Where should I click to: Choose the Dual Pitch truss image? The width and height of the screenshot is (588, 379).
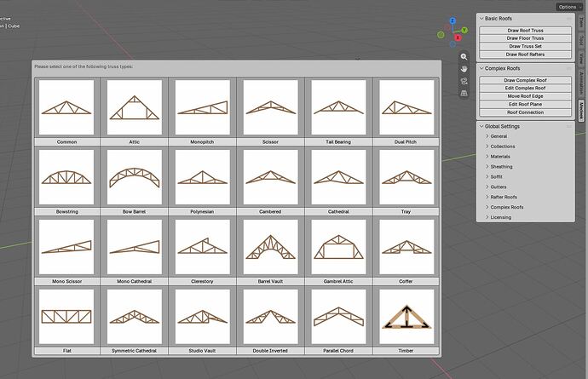[x=406, y=107]
